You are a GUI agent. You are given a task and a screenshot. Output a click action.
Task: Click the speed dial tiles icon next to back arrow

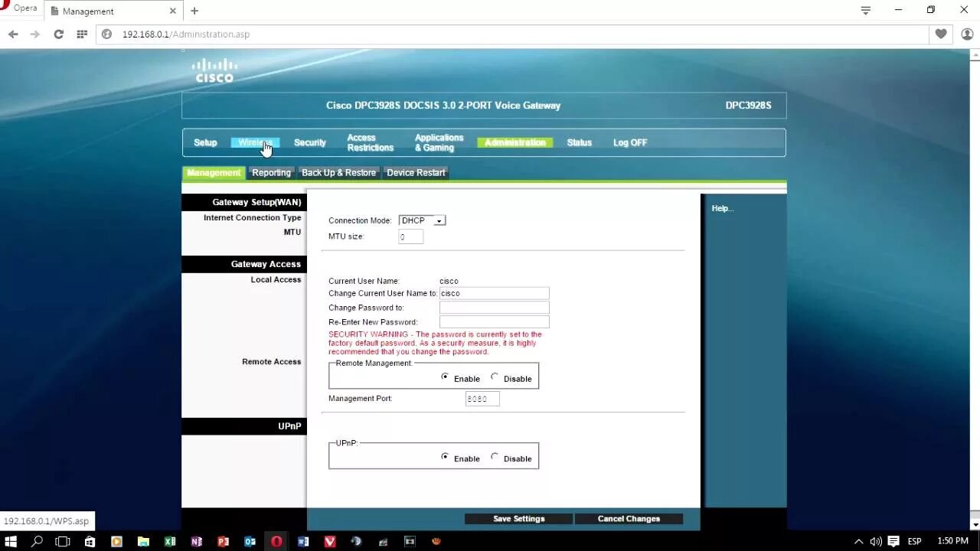[80, 34]
